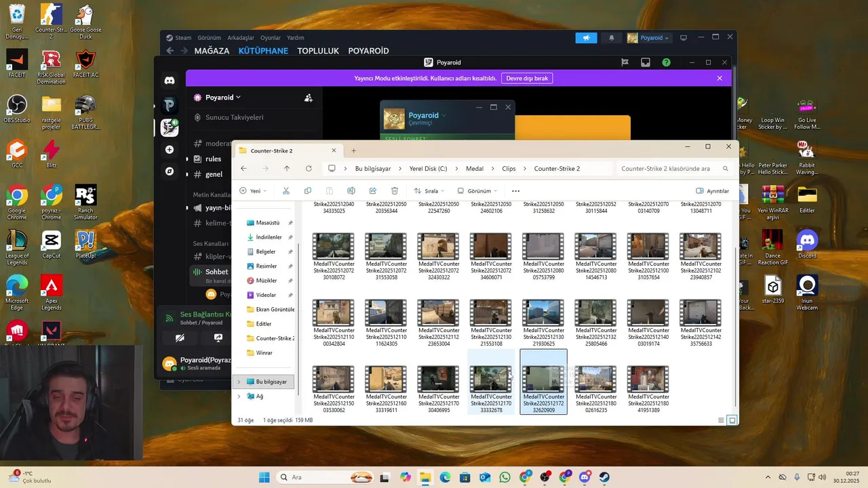Image resolution: width=868 pixels, height=488 pixels.
Task: Select Videolar in the navigation pane
Action: (267, 295)
